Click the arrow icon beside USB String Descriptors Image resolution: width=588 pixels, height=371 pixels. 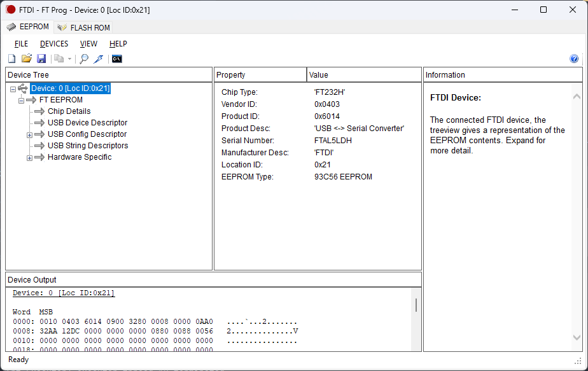click(x=39, y=146)
